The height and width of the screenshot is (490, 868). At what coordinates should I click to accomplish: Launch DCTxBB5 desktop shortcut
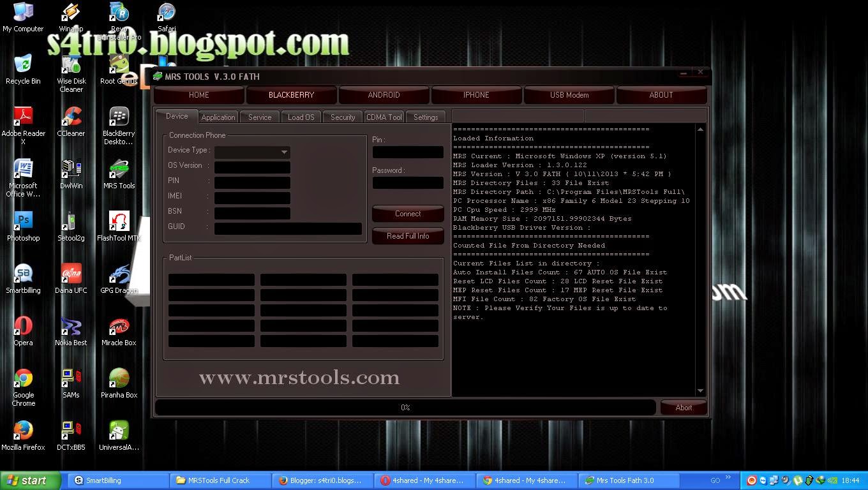71,436
